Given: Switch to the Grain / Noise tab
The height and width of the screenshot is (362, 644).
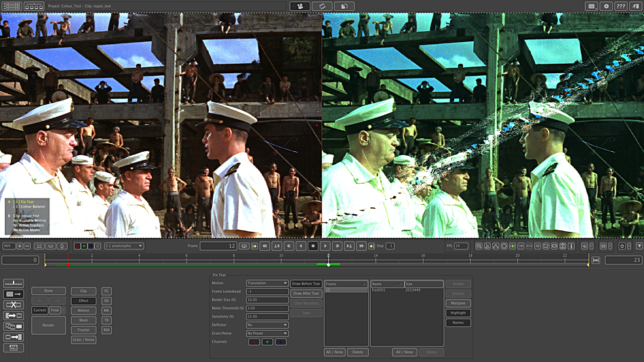Looking at the screenshot, I should (83, 340).
